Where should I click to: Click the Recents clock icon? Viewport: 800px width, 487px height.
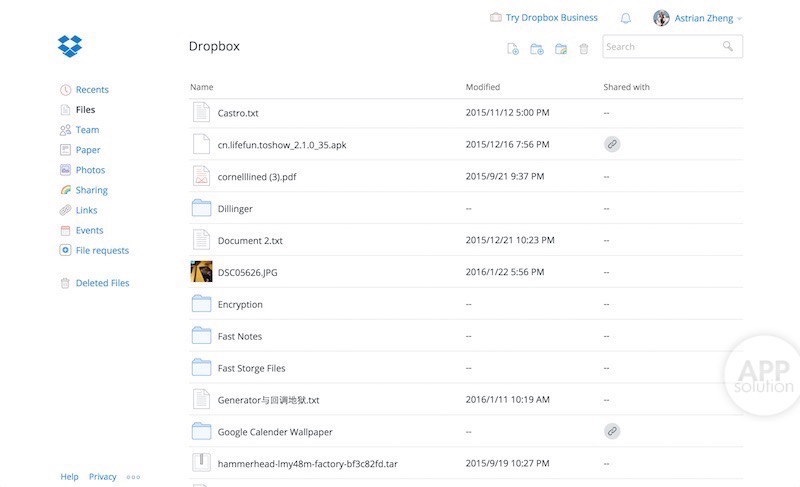tap(65, 90)
